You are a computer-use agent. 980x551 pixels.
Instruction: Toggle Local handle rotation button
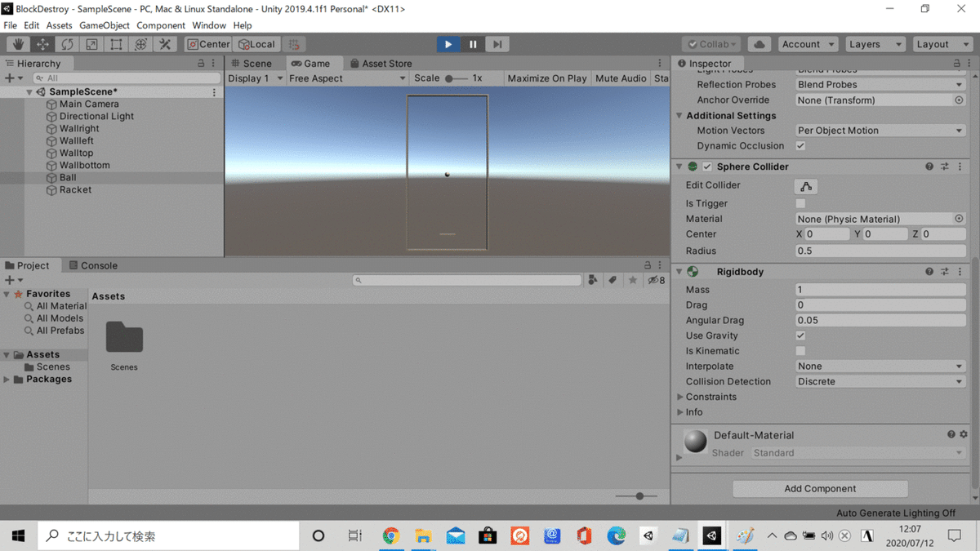(257, 44)
